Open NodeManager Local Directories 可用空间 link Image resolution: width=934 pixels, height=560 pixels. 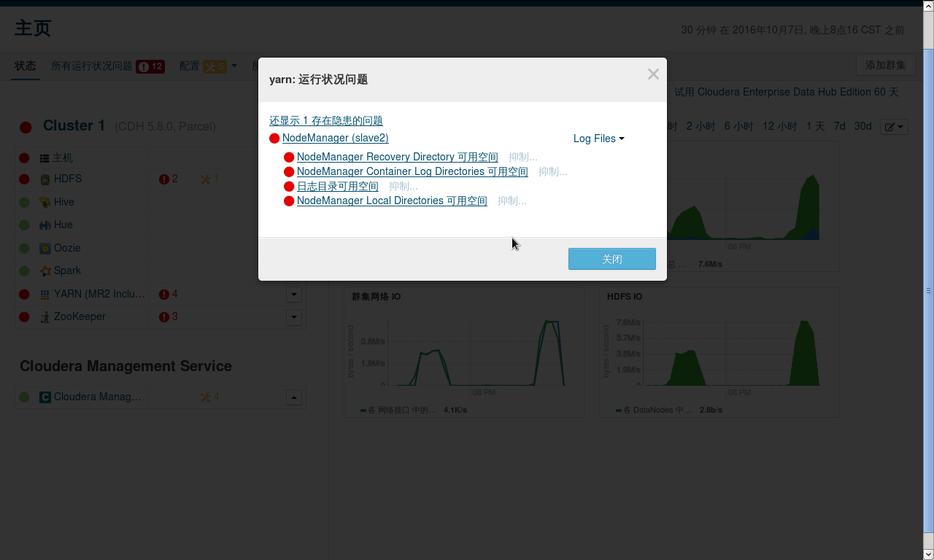(392, 201)
